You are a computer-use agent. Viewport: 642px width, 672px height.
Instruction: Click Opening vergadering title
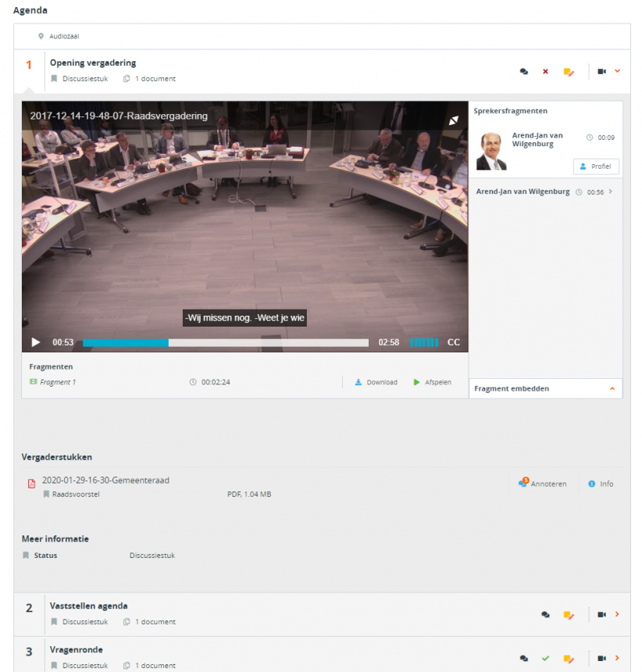(93, 63)
